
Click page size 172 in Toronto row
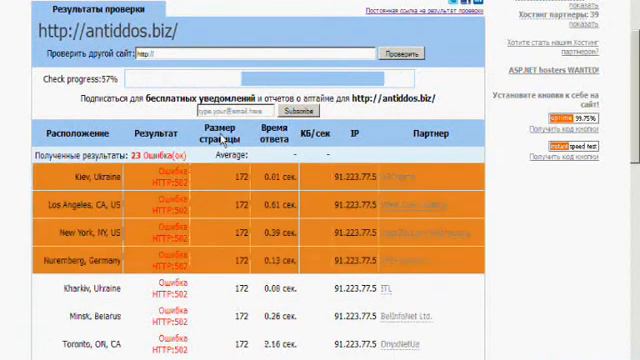click(x=241, y=344)
